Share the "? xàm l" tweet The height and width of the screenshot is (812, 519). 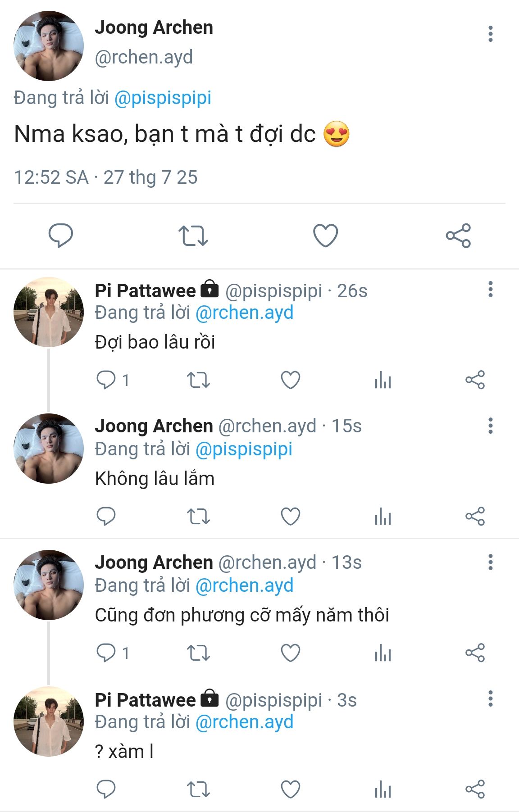click(x=475, y=789)
